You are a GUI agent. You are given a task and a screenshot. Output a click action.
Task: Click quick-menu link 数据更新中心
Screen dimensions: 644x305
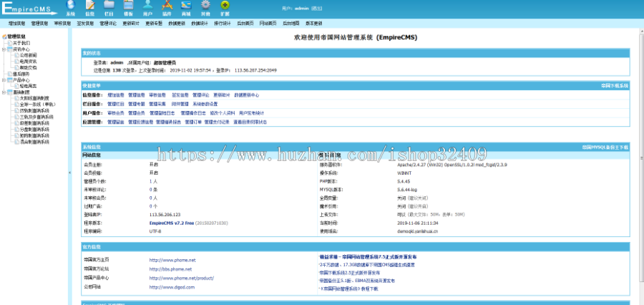(x=247, y=95)
